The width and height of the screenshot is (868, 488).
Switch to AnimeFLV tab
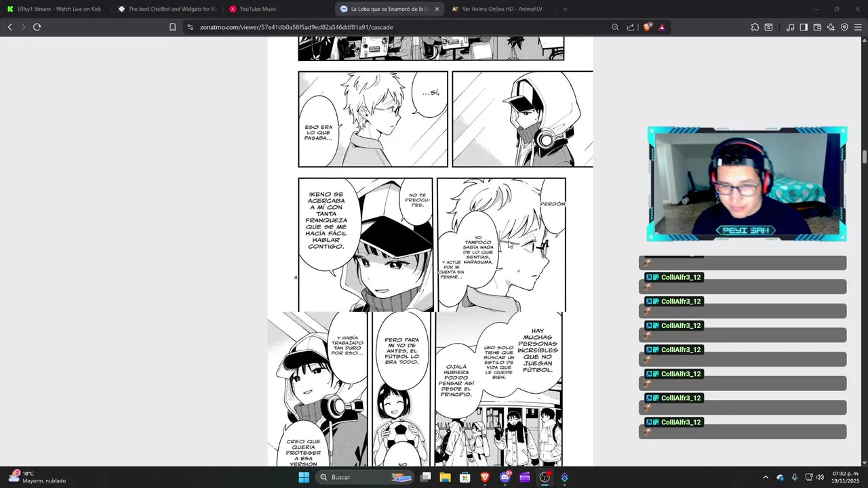pyautogui.click(x=500, y=9)
